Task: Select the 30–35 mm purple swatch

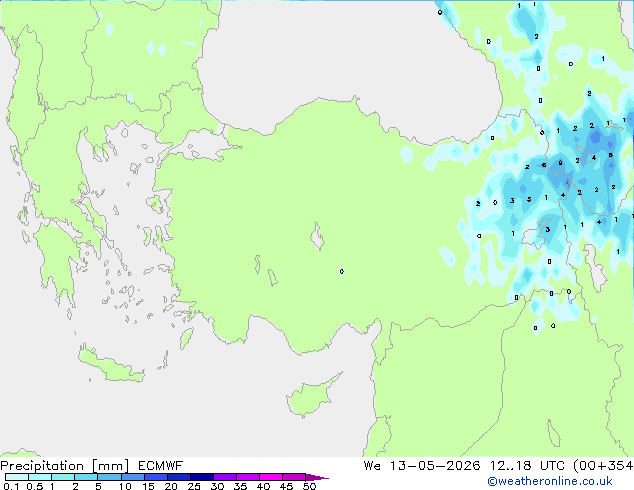Action: click(x=224, y=477)
